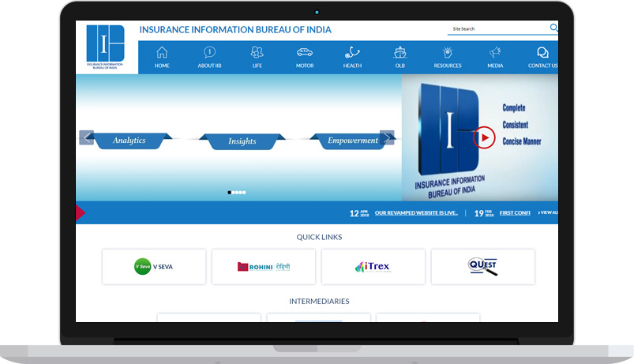Open the Motor car icon
The width and height of the screenshot is (634, 364).
pyautogui.click(x=305, y=52)
